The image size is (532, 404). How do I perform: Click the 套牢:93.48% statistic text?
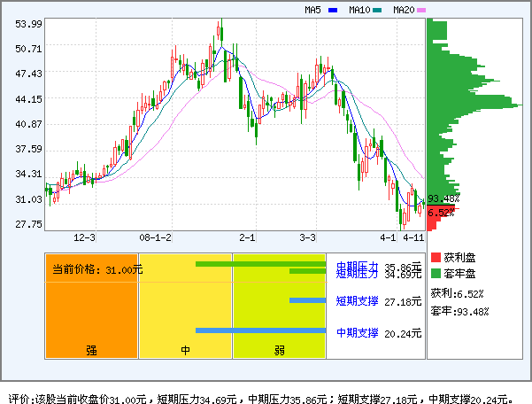click(459, 311)
